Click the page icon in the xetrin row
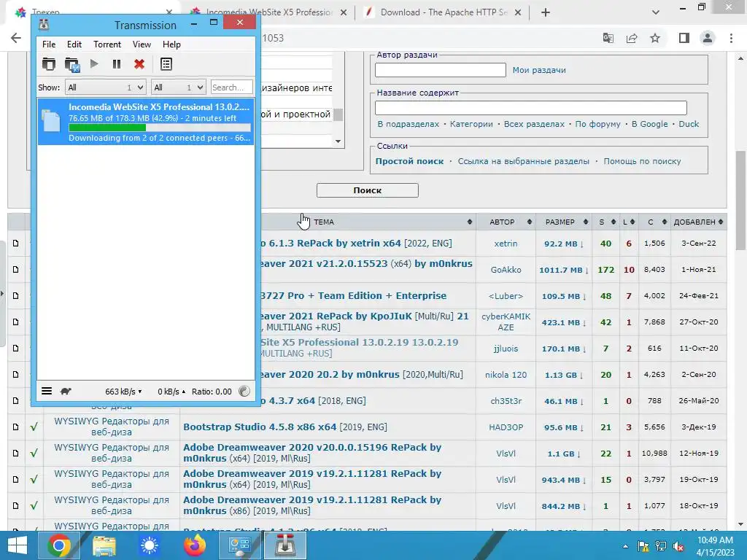The height and width of the screenshot is (560, 747). pos(16,244)
